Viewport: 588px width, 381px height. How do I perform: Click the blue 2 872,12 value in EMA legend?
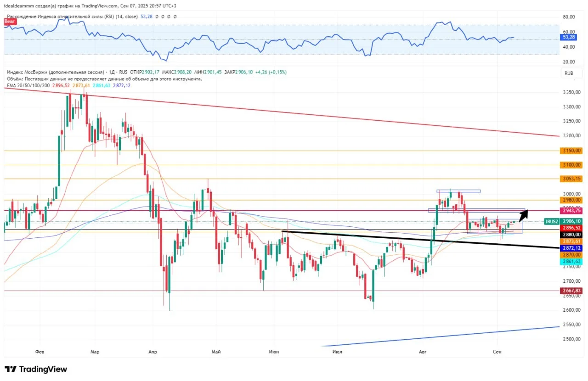122,85
